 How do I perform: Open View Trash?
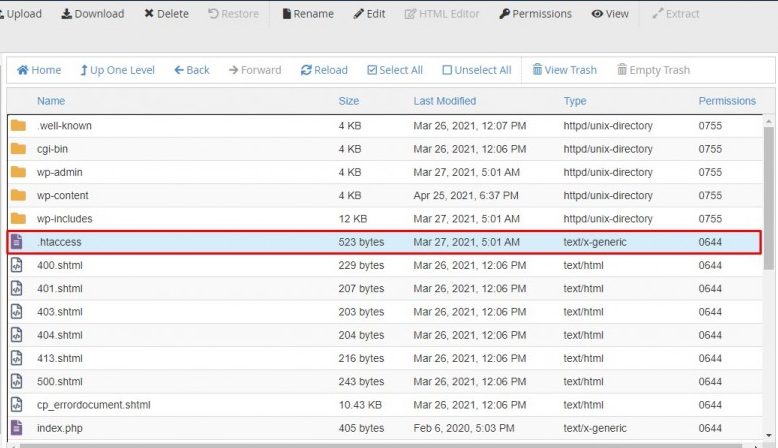[564, 70]
